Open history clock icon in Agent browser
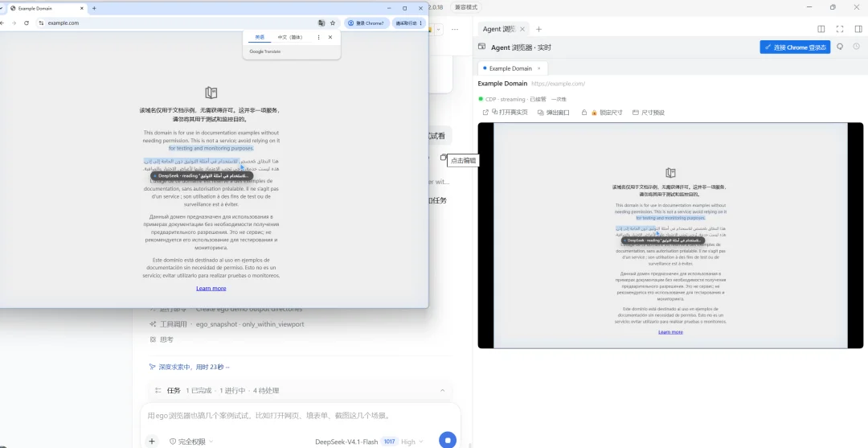Screen dimensions: 868x448 click(857, 47)
